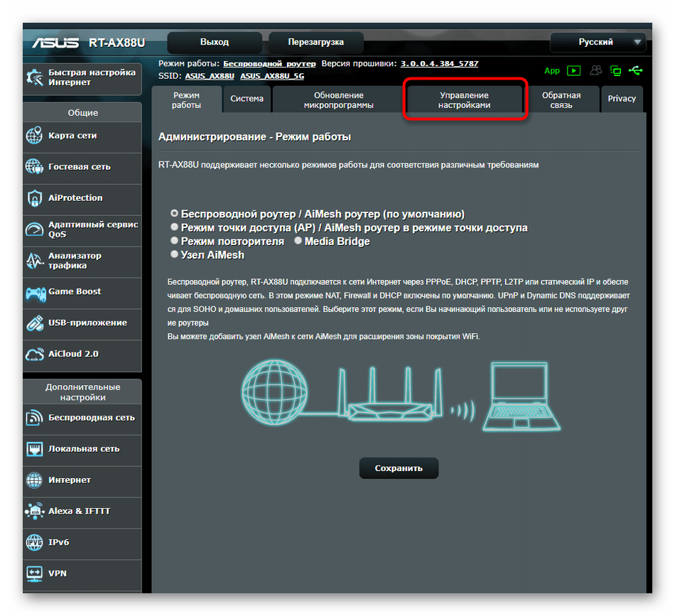
Task: Switch to Обратная связь tab
Action: point(561,100)
